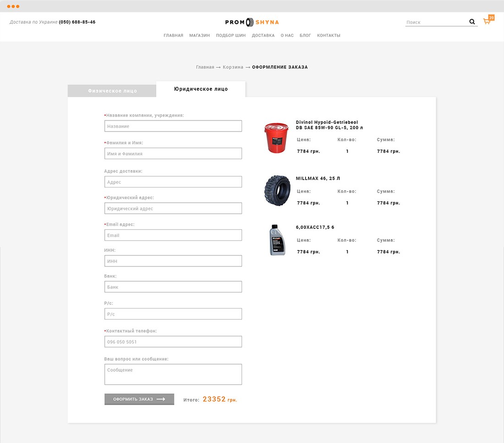Viewport: 504px width, 443px height.
Task: Open the МАГАЗИН menu item
Action: coord(199,35)
